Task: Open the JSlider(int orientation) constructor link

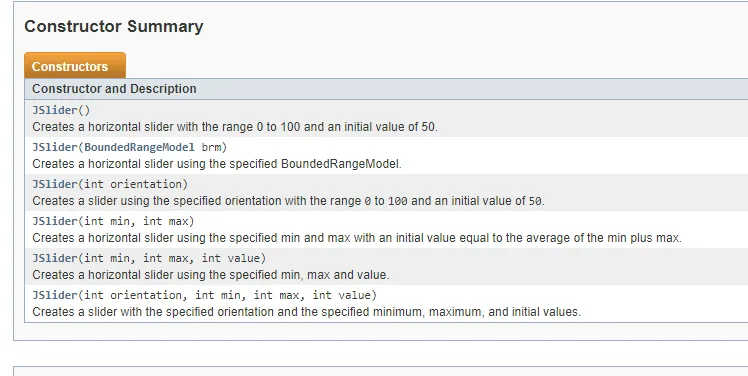Action: tap(54, 184)
